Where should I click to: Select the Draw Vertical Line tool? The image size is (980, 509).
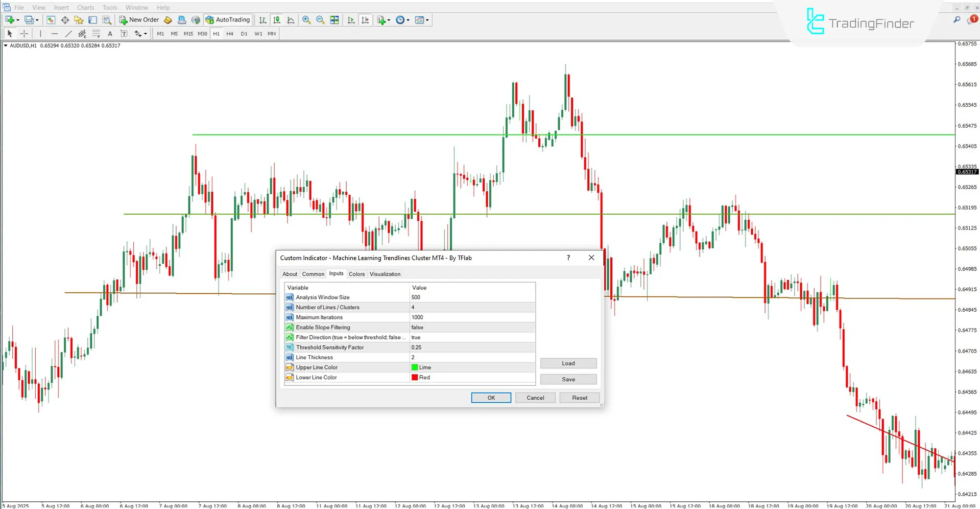(x=40, y=33)
